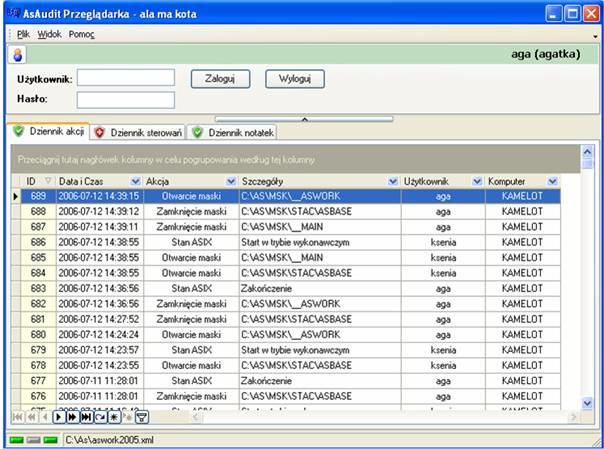Jump to last record in navigator
Image resolution: width=604 pixels, height=449 pixels.
coord(86,417)
